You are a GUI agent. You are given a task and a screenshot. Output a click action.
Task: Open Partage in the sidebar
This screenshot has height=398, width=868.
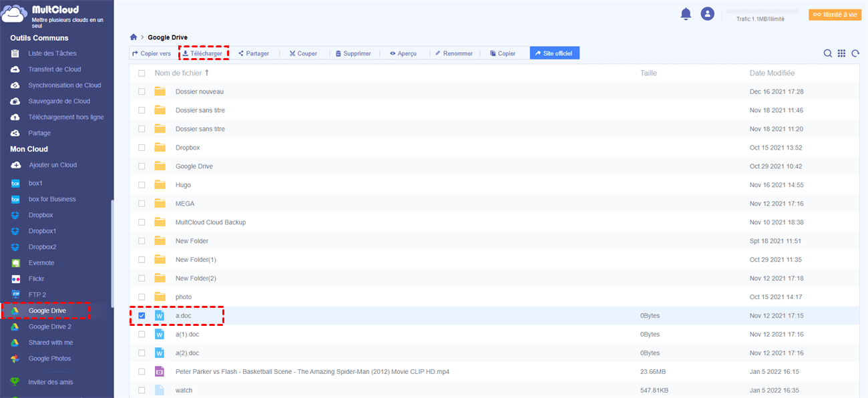pos(39,134)
